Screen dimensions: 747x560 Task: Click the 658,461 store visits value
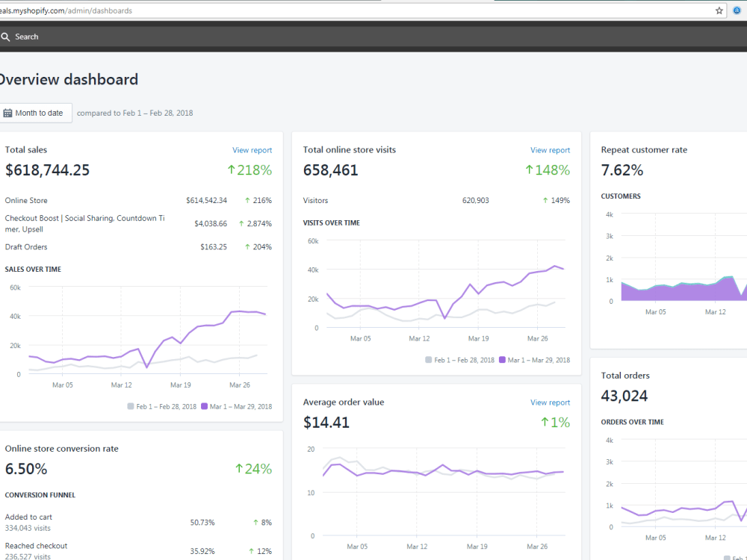point(331,170)
